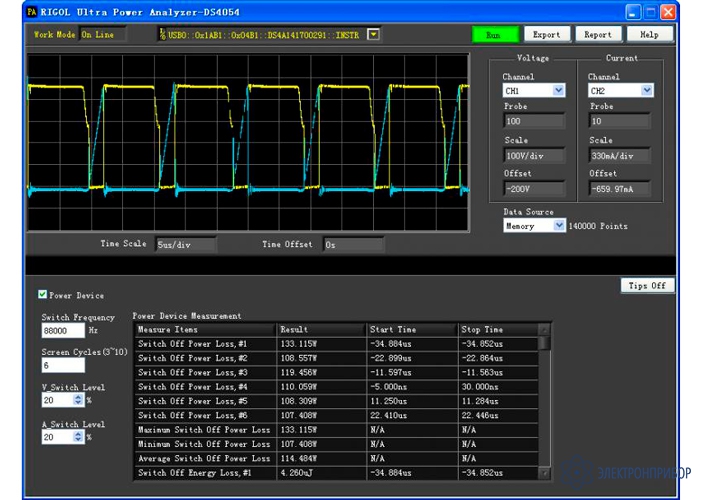Click the RIGOL PA application icon in title bar

click(x=32, y=12)
